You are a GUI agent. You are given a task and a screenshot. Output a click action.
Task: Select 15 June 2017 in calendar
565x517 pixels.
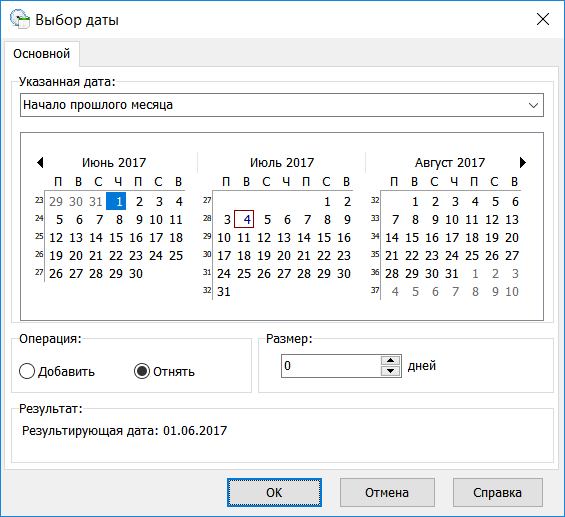pos(116,237)
